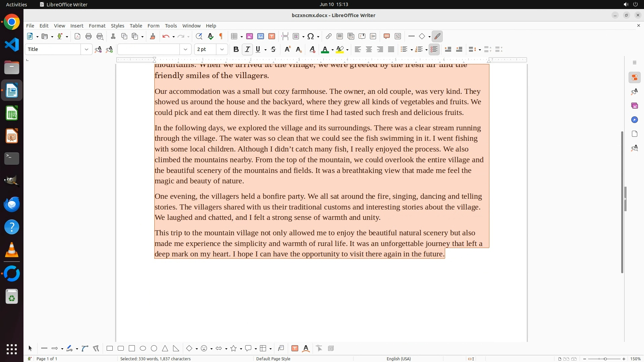Open the Gallery sidebar panel

click(634, 106)
